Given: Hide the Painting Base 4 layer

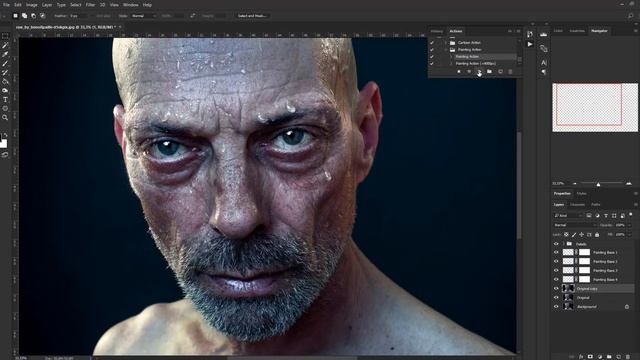Looking at the screenshot, I should (x=556, y=280).
